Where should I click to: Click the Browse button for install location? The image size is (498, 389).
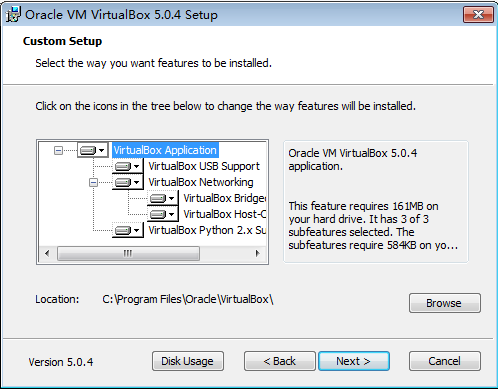tap(445, 303)
